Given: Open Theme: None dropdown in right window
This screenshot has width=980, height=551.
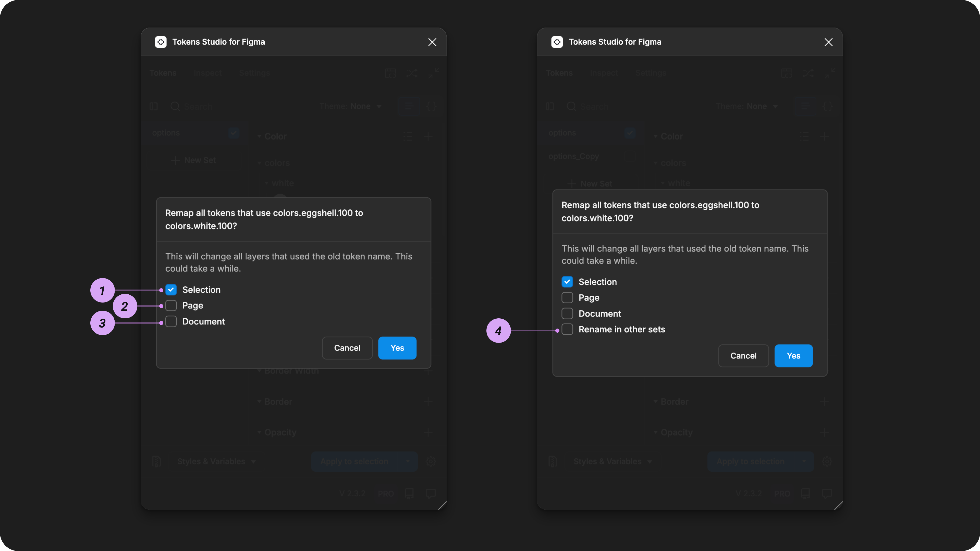Looking at the screenshot, I should [747, 106].
